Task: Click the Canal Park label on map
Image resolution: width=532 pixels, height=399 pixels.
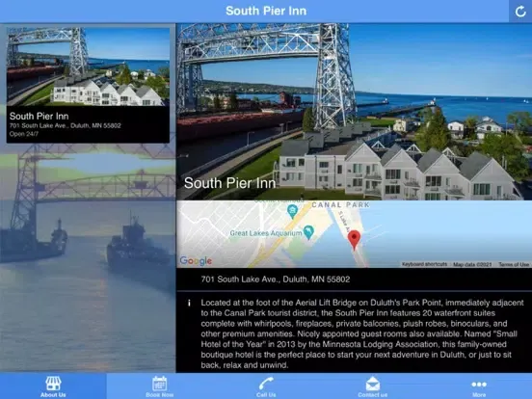Action: pyautogui.click(x=340, y=204)
